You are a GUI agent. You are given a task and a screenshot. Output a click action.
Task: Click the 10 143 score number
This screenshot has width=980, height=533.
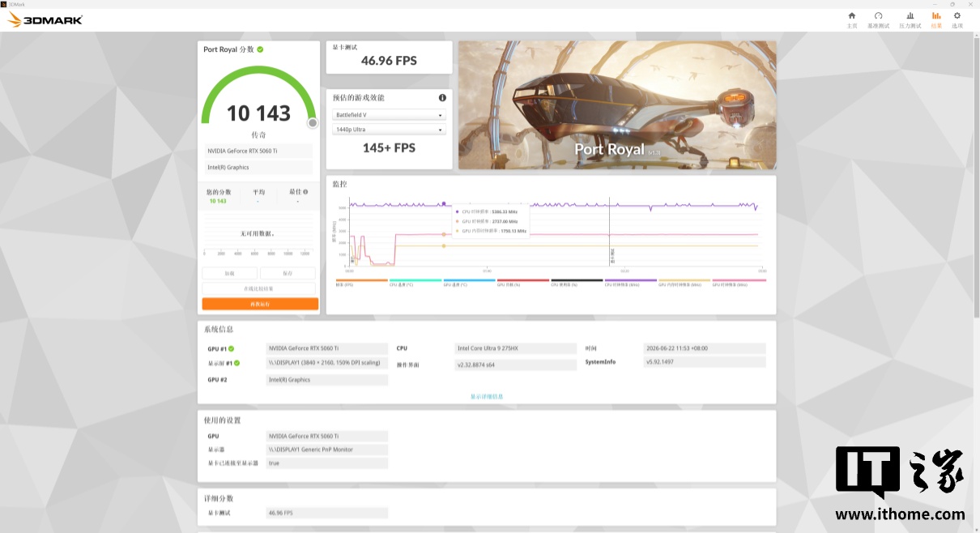258,113
